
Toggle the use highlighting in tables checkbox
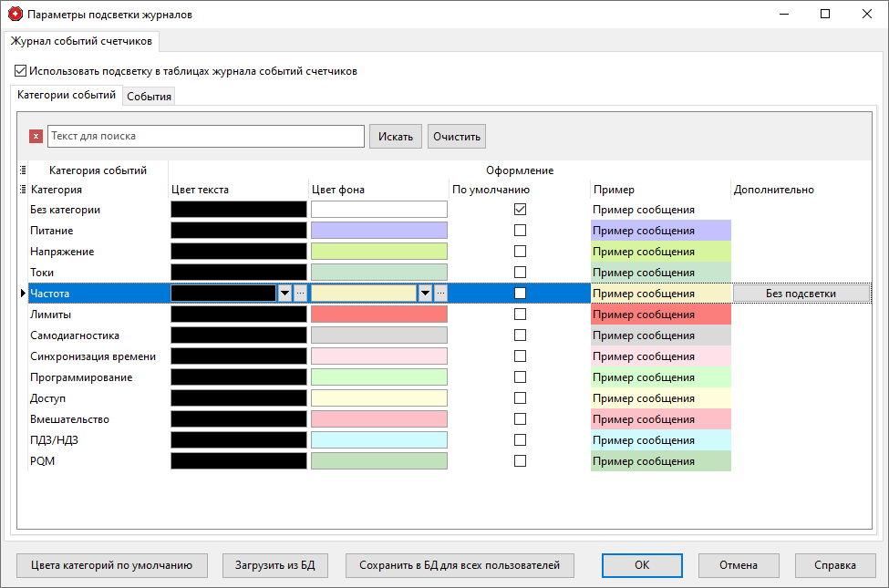point(21,70)
